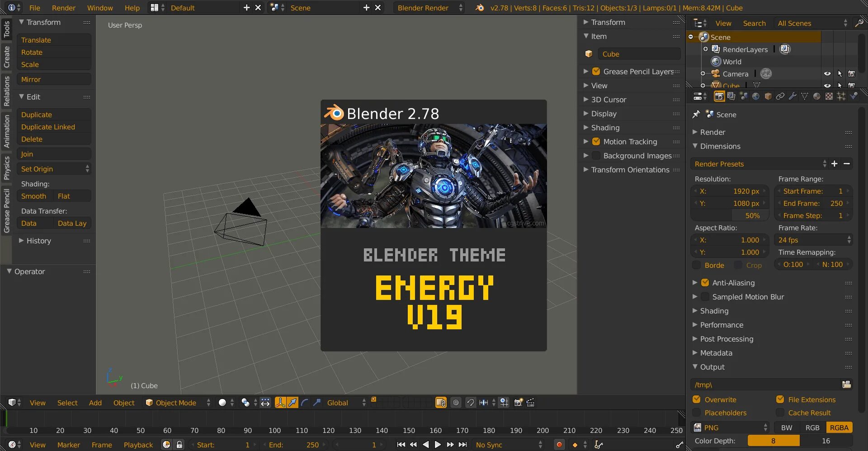Viewport: 868px width, 451px height.
Task: Click the OpenGL render animation clapper icon
Action: pyautogui.click(x=531, y=403)
